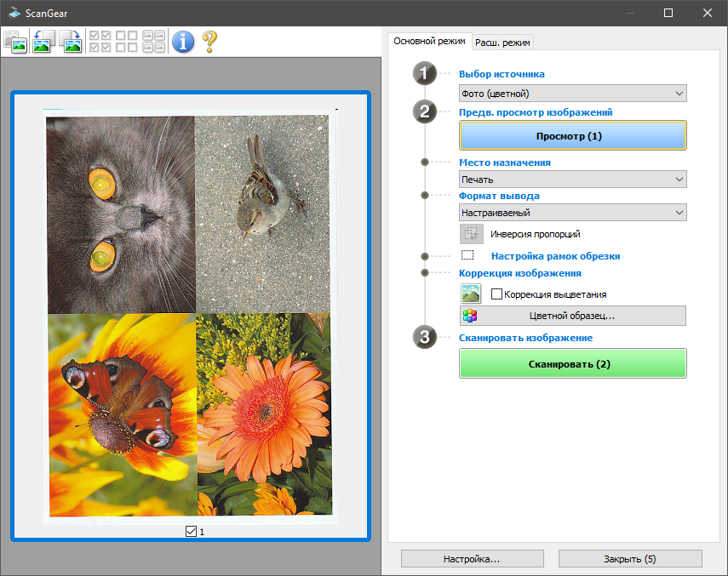Click the Выбор источника heading text
Viewport: 728px width, 576px height.
[502, 74]
